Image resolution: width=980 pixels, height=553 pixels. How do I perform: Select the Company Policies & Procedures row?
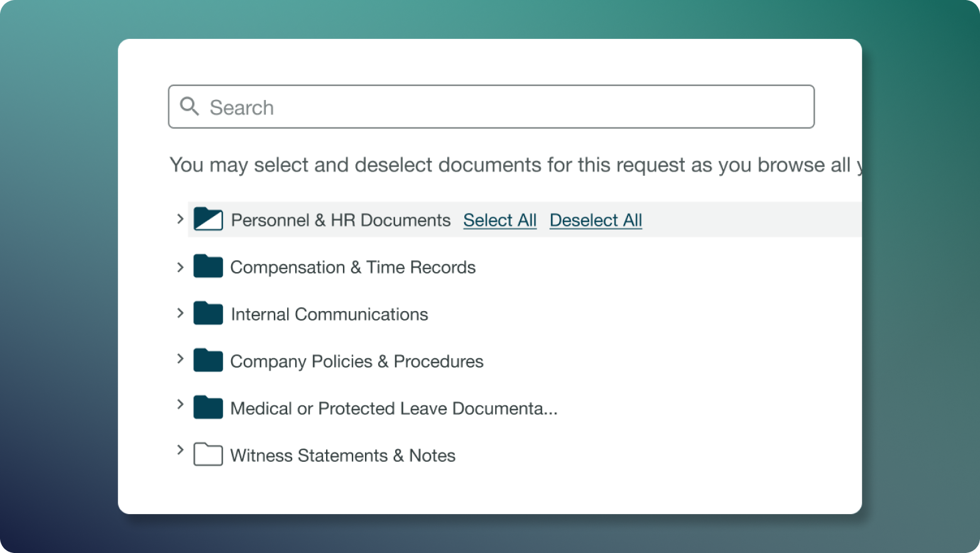pyautogui.click(x=356, y=361)
